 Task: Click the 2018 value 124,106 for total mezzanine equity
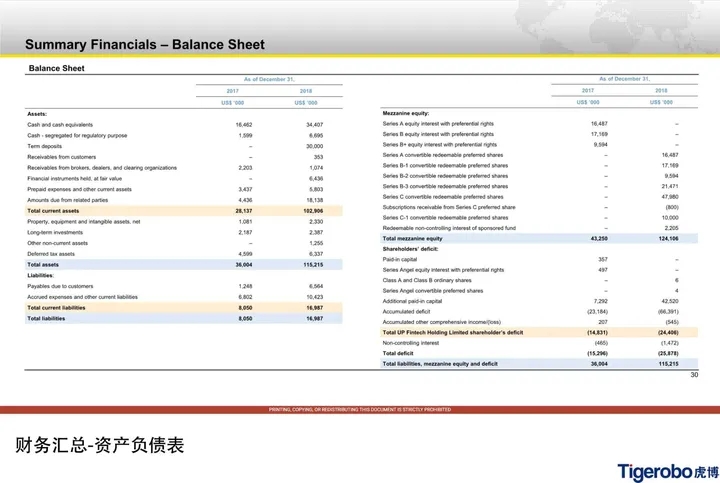(x=669, y=239)
